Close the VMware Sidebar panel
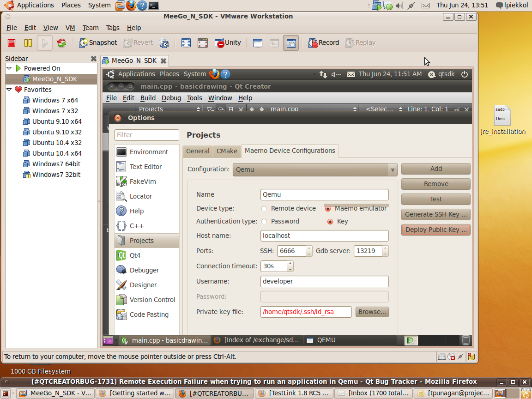 (94, 59)
